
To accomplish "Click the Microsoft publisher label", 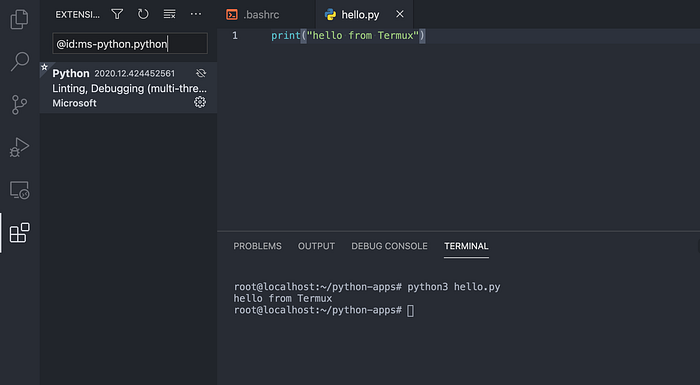I will click(x=74, y=103).
